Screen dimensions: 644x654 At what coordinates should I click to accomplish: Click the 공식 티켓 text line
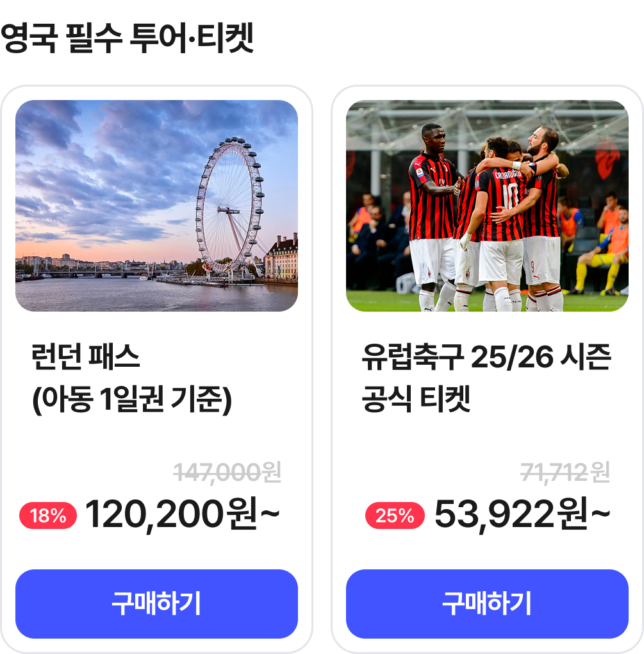click(x=416, y=399)
